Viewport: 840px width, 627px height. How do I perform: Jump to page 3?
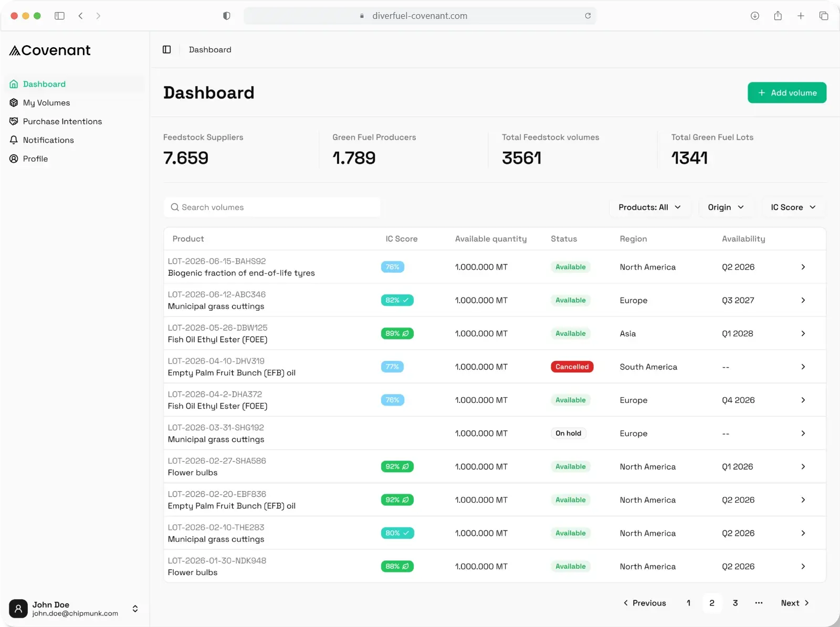tap(735, 603)
